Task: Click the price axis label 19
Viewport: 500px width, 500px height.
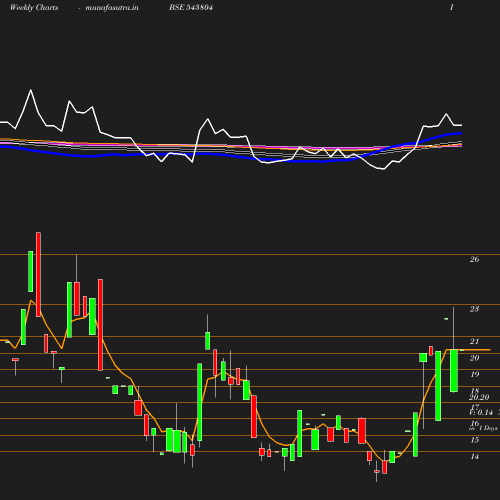Action: click(x=474, y=374)
